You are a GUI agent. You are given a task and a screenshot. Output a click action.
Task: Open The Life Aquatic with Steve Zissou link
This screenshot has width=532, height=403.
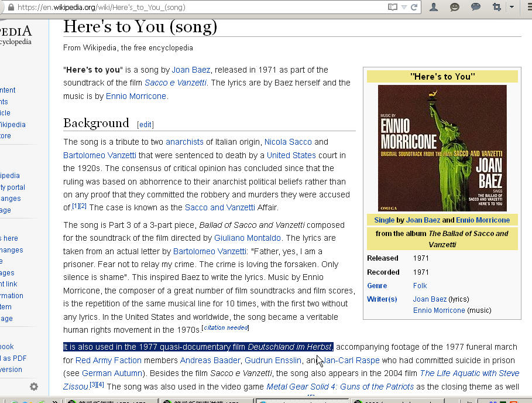(469, 373)
